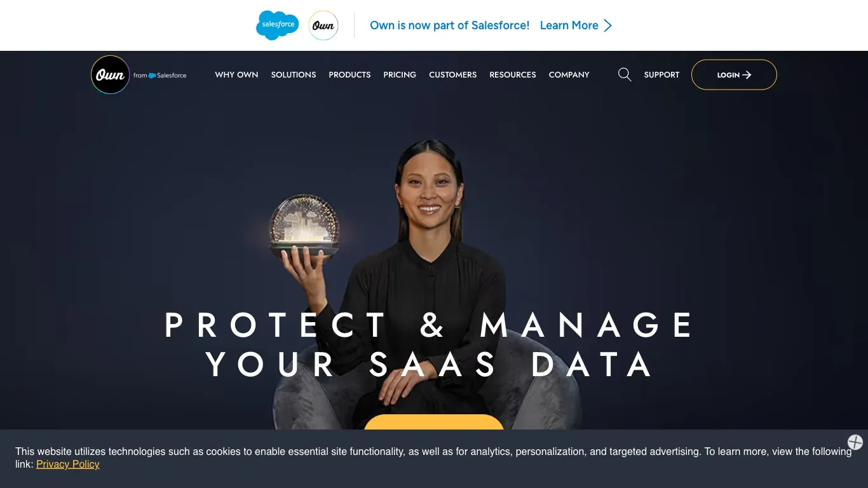Screen dimensions: 868x488
Task: Expand the Why Own menu
Action: [236, 75]
